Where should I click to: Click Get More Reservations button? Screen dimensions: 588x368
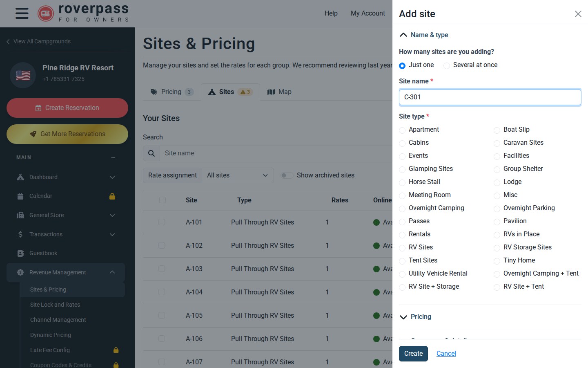click(x=67, y=134)
